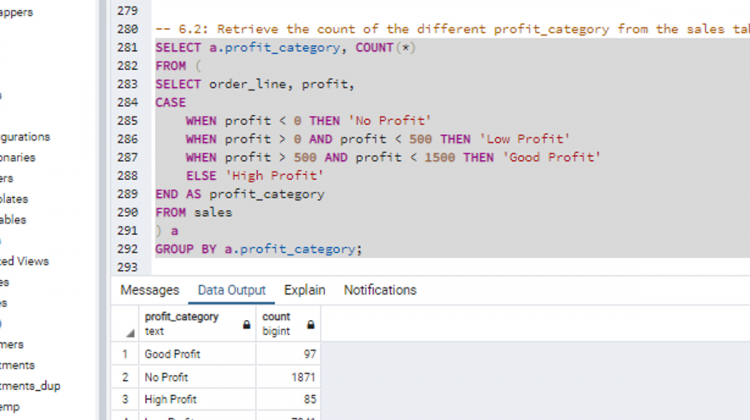Select row 1 by its row number
Screen dimensions: 750x420
tap(125, 354)
